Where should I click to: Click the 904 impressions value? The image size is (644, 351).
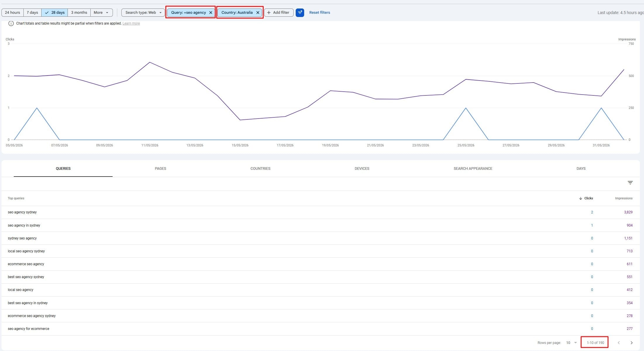click(x=629, y=225)
